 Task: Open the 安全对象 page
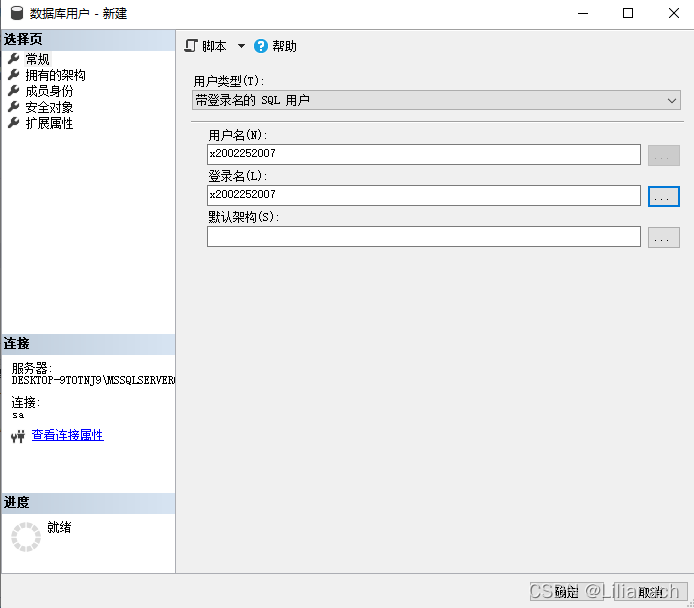(49, 107)
